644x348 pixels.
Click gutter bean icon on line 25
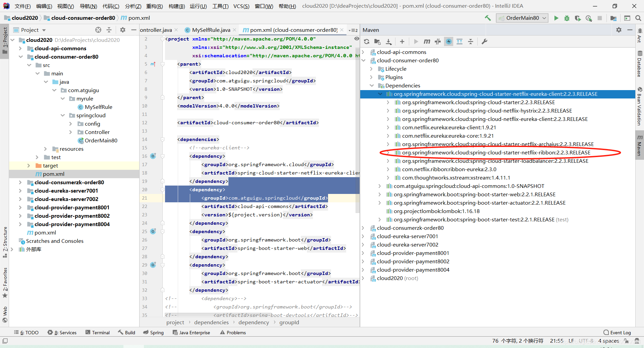[x=153, y=231]
